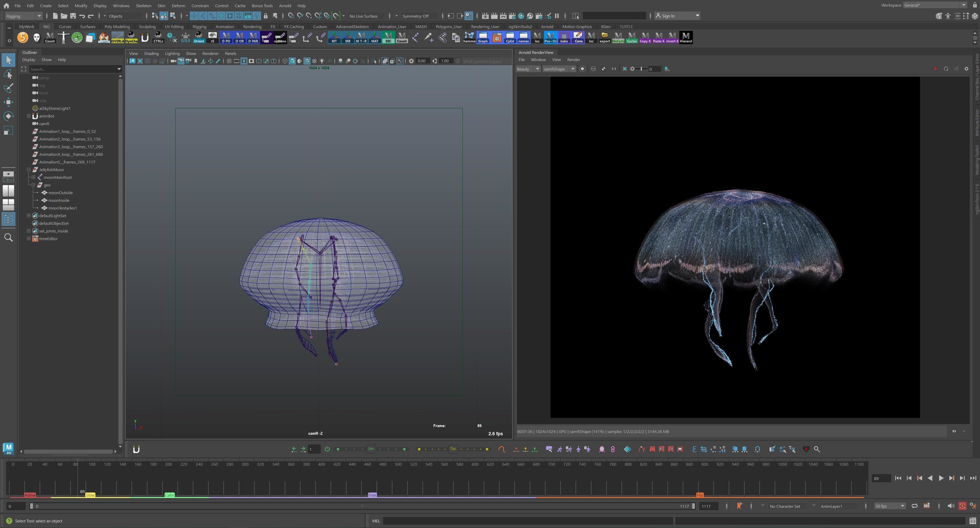Switch to the AdvancedSkeleton shelf tab
This screenshot has width=980, height=528.
coord(352,27)
